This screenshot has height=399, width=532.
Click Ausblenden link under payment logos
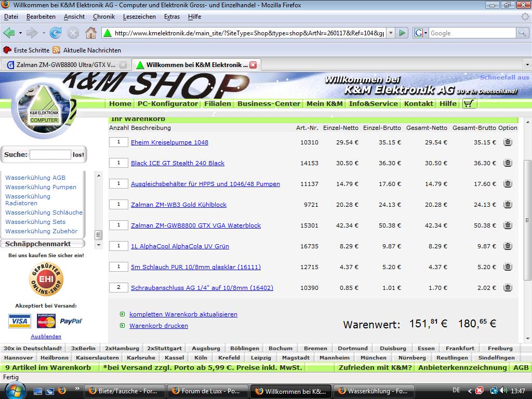point(46,336)
